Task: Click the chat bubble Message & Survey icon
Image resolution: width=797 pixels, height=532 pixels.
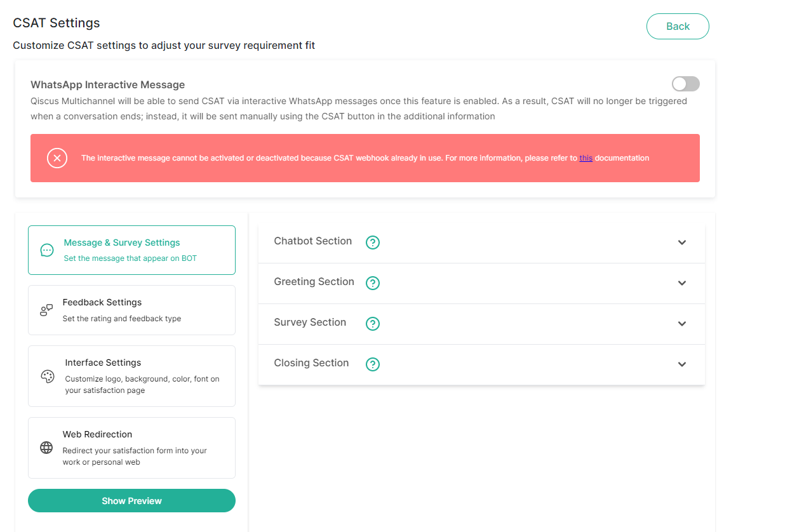Action: 47,250
